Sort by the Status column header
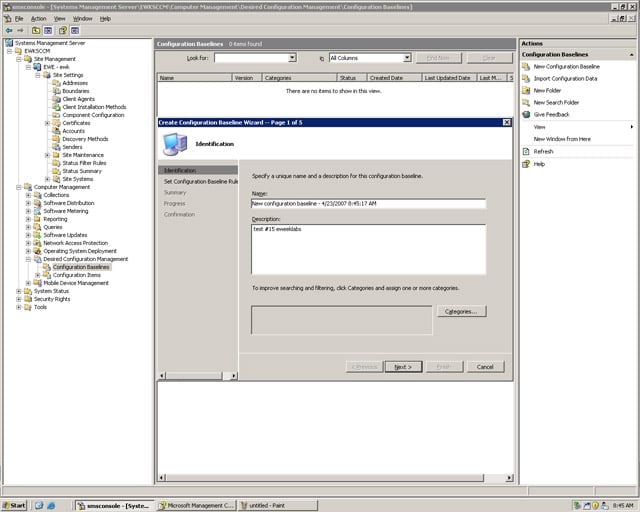 pyautogui.click(x=352, y=78)
